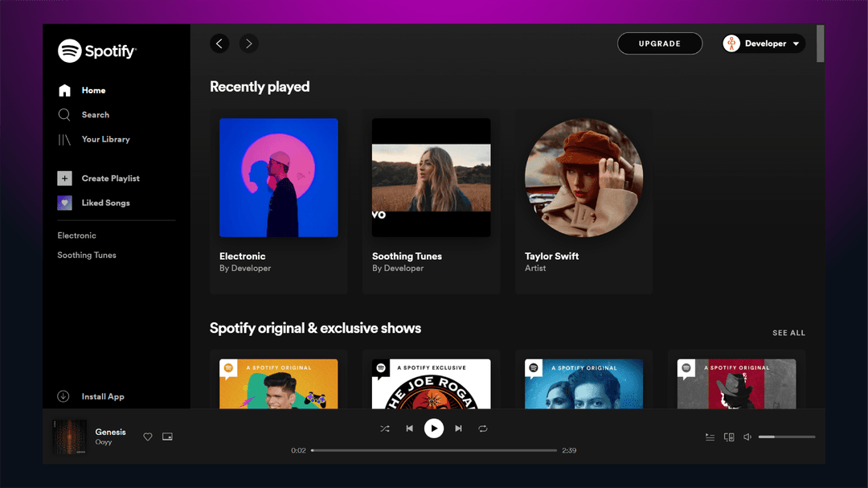This screenshot has height=488, width=868.
Task: Click SEE ALL for Spotify original shows
Action: pyautogui.click(x=788, y=333)
